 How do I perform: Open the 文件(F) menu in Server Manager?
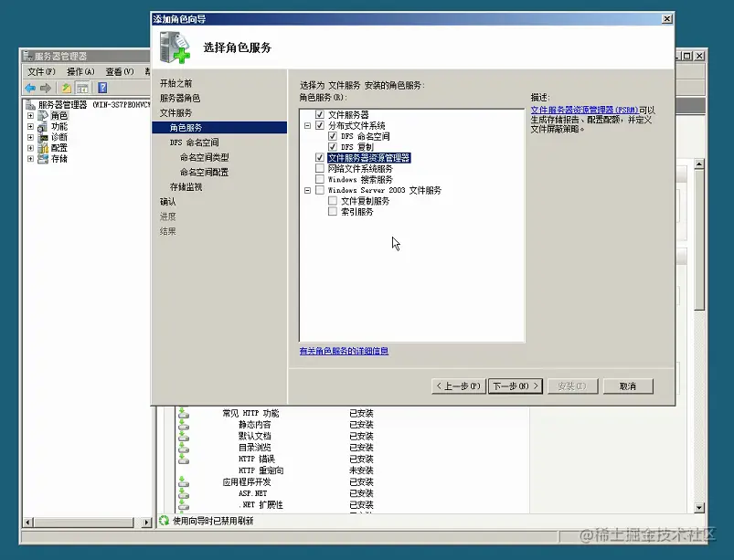click(41, 71)
